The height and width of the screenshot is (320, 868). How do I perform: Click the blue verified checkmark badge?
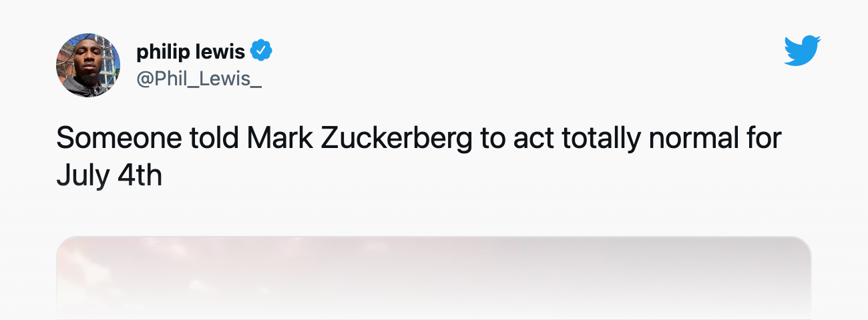pyautogui.click(x=261, y=51)
